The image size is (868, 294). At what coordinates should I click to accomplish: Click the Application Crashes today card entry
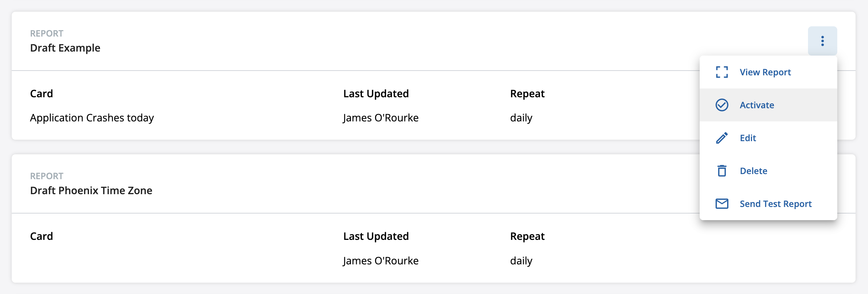point(92,118)
